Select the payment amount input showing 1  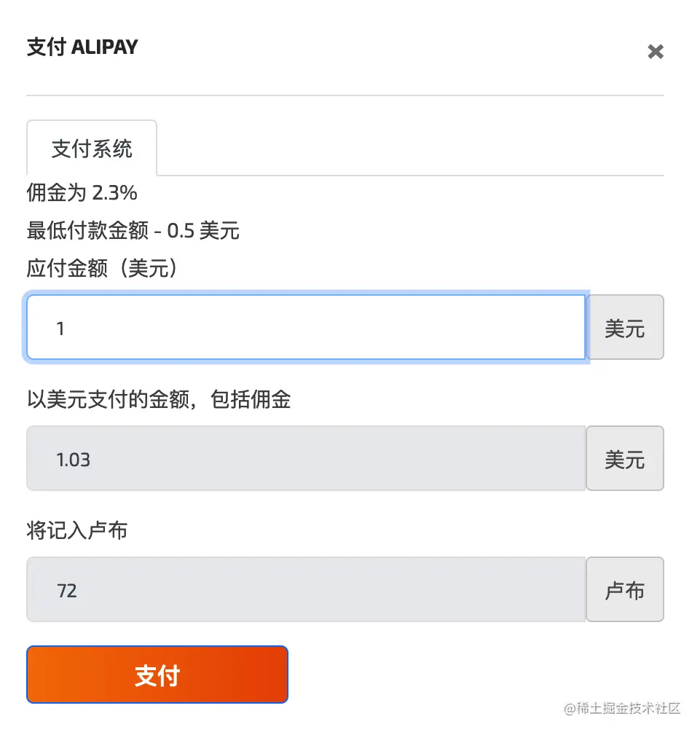tap(306, 327)
